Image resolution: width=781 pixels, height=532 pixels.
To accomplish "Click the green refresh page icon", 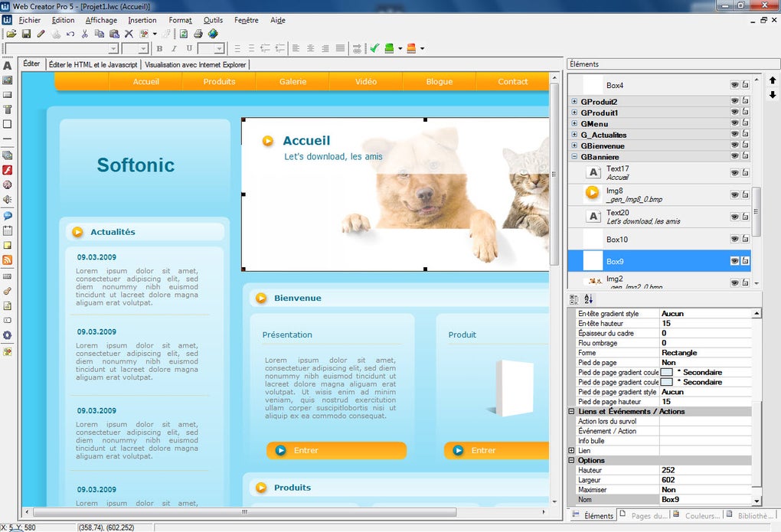I will [x=184, y=34].
